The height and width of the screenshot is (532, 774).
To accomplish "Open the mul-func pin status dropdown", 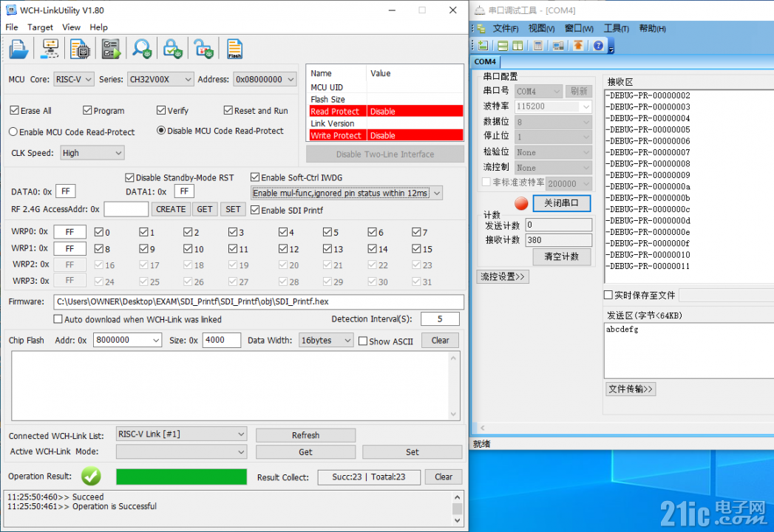I will click(346, 193).
